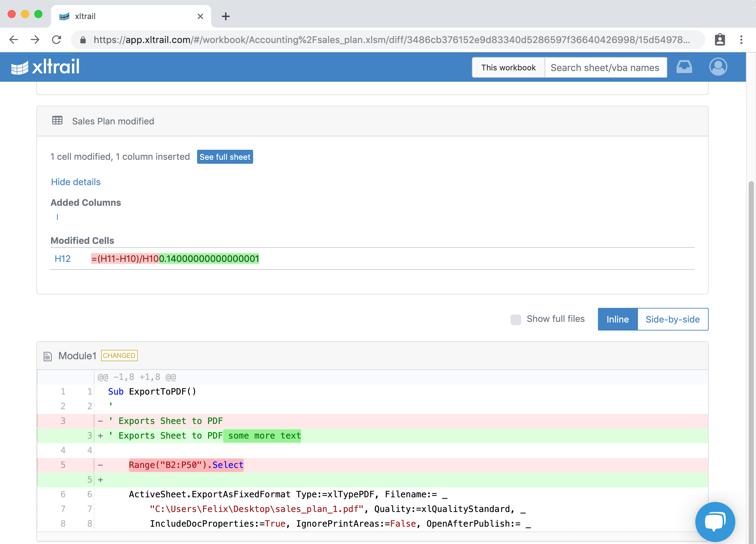Viewport: 756px width, 544px height.
Task: Click the Module1 VBA file icon
Action: 47,355
